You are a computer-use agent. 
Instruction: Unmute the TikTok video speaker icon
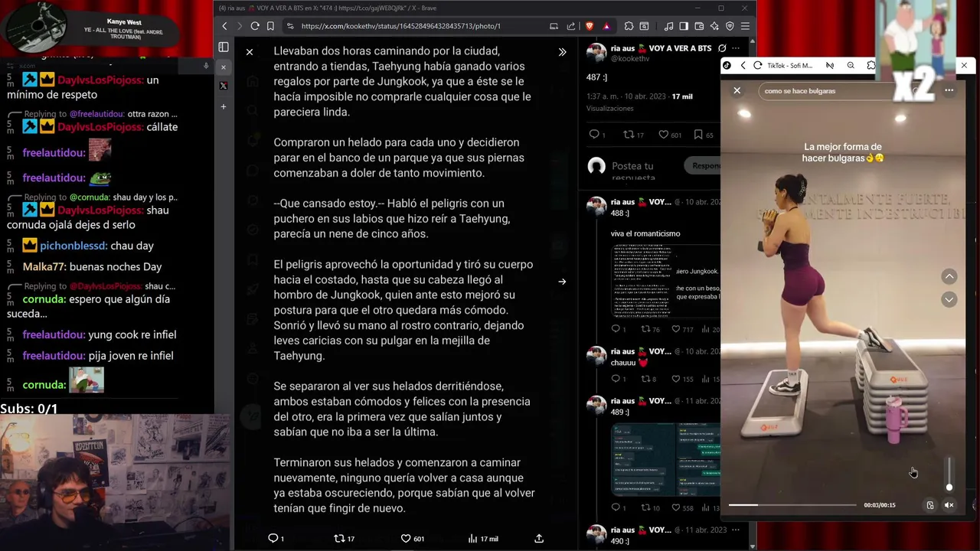click(x=949, y=505)
